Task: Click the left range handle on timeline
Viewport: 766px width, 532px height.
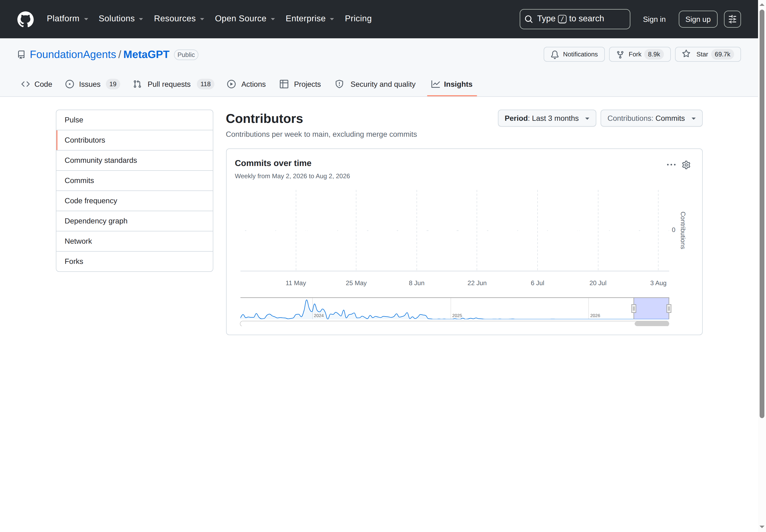Action: click(x=633, y=309)
